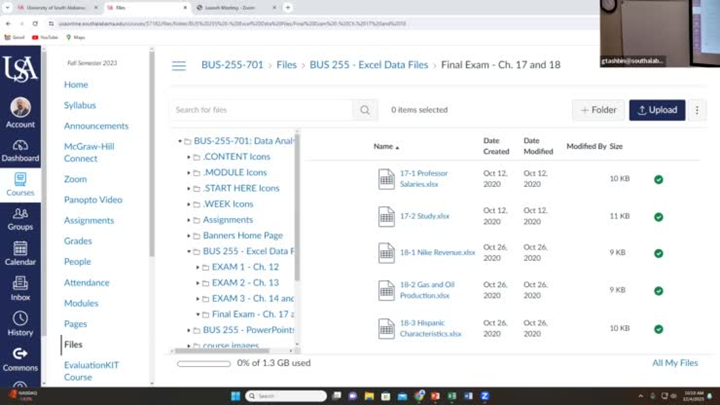The width and height of the screenshot is (720, 405).
Task: Open Panopto Video in course menu
Action: [93, 200]
